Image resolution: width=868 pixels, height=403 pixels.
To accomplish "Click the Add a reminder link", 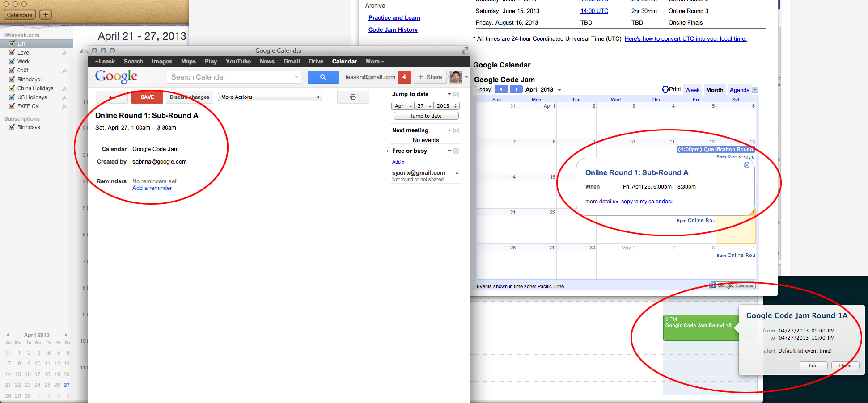I will click(x=152, y=188).
